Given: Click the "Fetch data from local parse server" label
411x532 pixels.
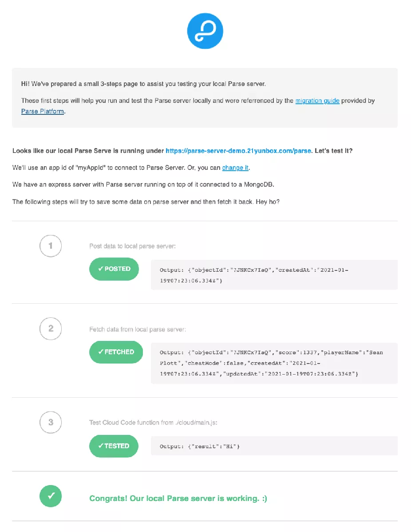Looking at the screenshot, I should (x=138, y=329).
